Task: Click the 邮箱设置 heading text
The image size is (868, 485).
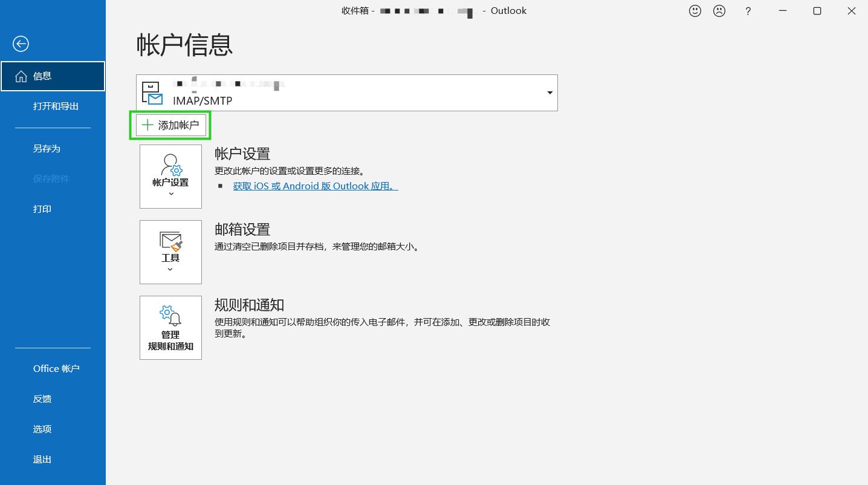Action: point(242,229)
